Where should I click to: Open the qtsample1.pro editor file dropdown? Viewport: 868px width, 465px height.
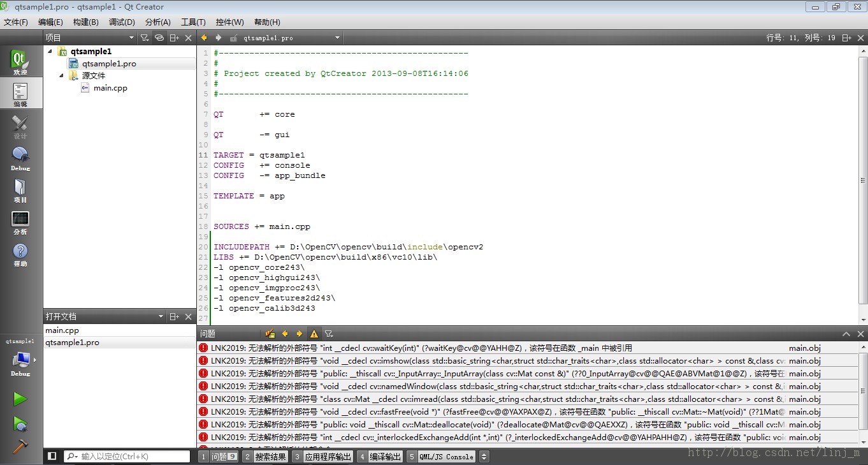(x=338, y=38)
